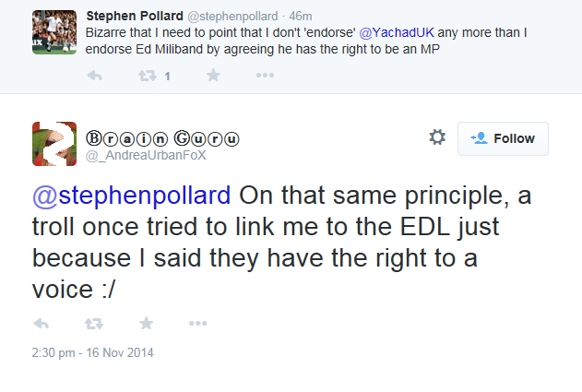
Task: Favorite Stephen Pollard's tweet with star
Action: tap(213, 77)
